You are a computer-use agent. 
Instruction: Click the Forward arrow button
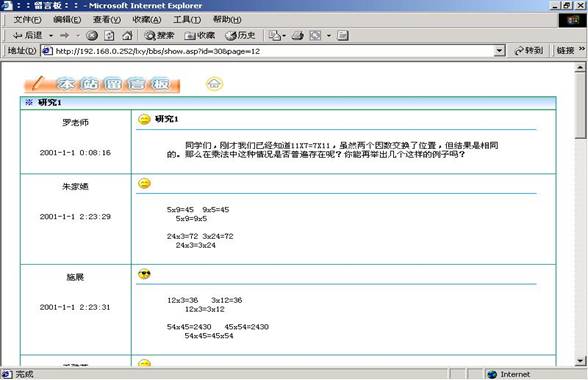(65, 36)
